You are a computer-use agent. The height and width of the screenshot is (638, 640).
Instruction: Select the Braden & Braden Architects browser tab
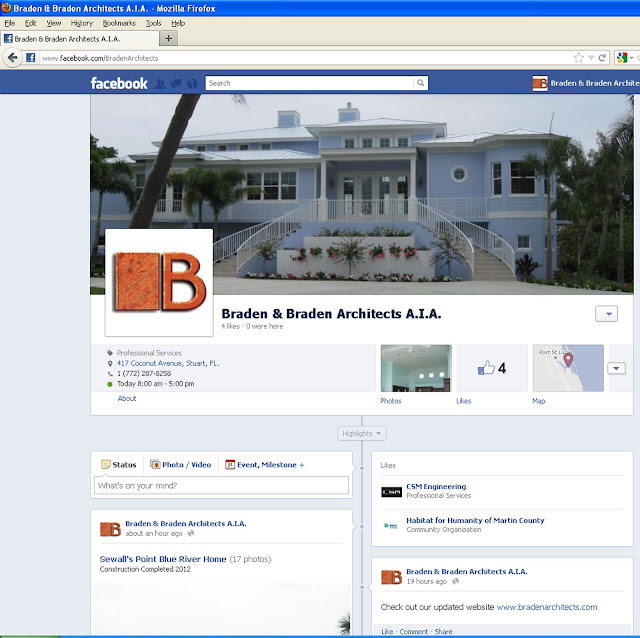click(x=80, y=39)
